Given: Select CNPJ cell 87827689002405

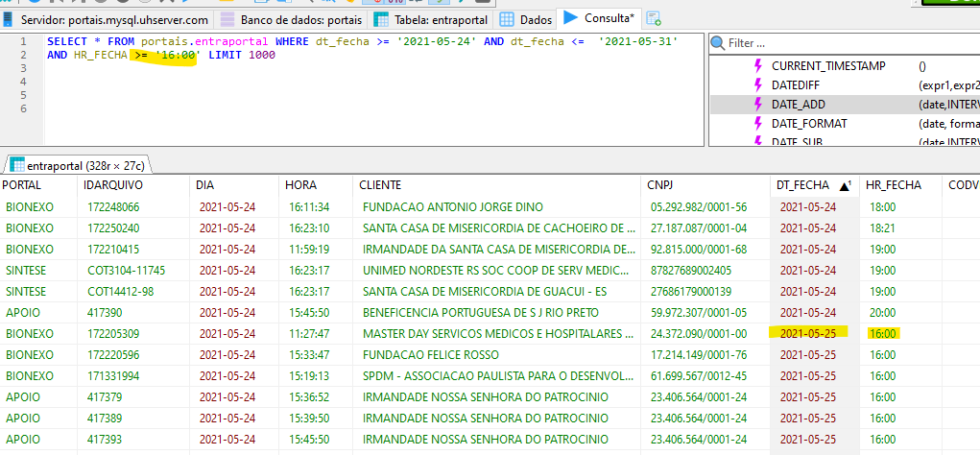Looking at the screenshot, I should click(x=705, y=271).
